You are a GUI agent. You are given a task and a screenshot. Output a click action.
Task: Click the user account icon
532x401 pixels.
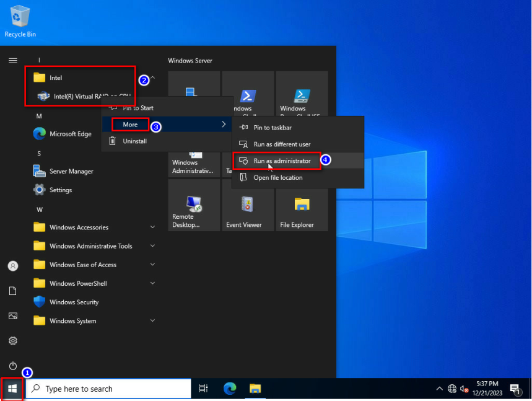[x=13, y=266]
